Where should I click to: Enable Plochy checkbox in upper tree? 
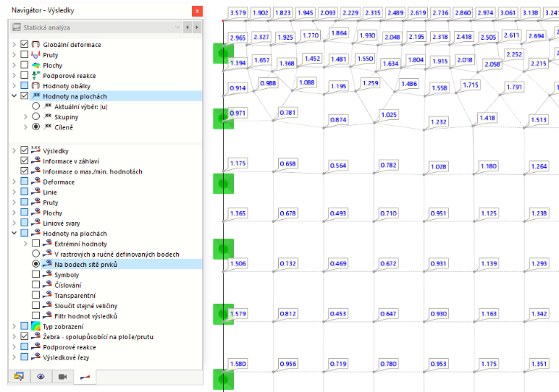pos(24,65)
